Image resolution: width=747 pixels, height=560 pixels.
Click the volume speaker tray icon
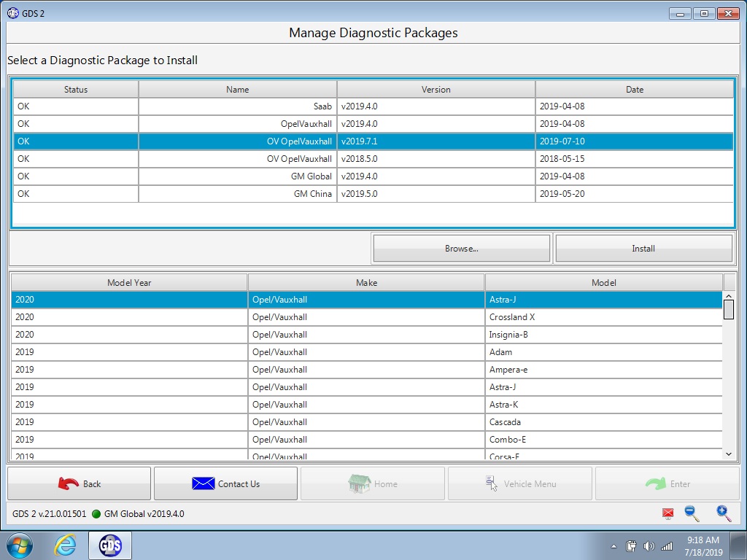(x=649, y=546)
